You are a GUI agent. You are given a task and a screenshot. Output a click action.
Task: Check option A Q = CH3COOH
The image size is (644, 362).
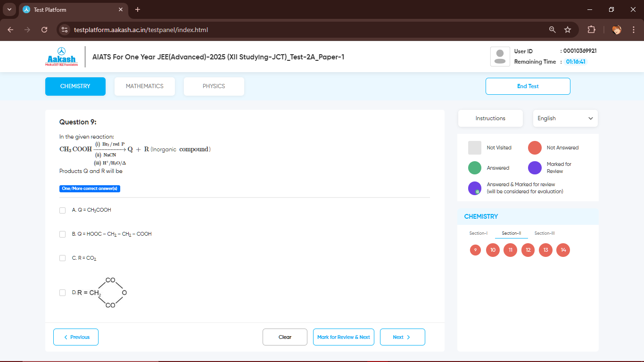[63, 210]
